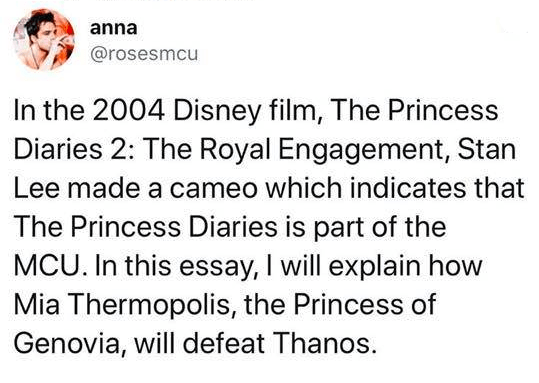Click the name "Thanos." ending the tweet
Viewport: 539px width, 383px height.
coord(324,343)
